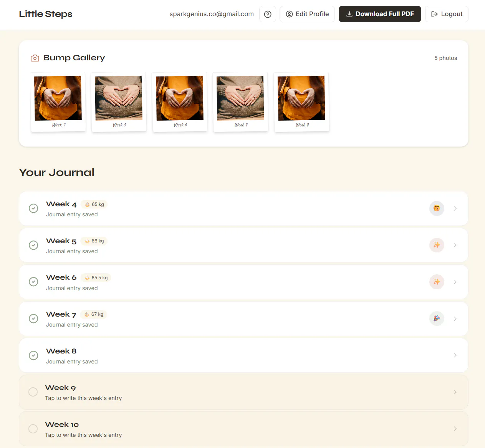Click the Week 7 completed check circle

pos(33,319)
